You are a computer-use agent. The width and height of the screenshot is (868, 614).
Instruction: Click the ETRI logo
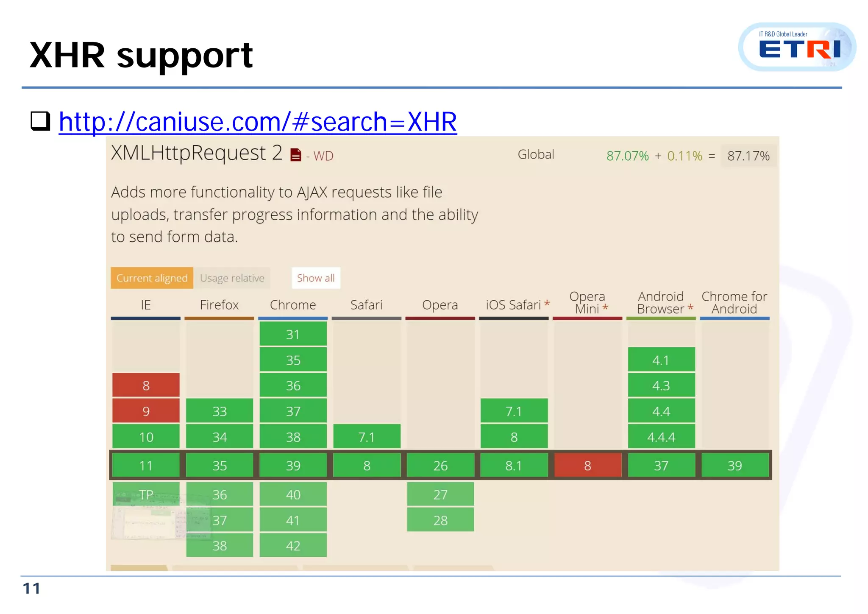click(x=797, y=47)
